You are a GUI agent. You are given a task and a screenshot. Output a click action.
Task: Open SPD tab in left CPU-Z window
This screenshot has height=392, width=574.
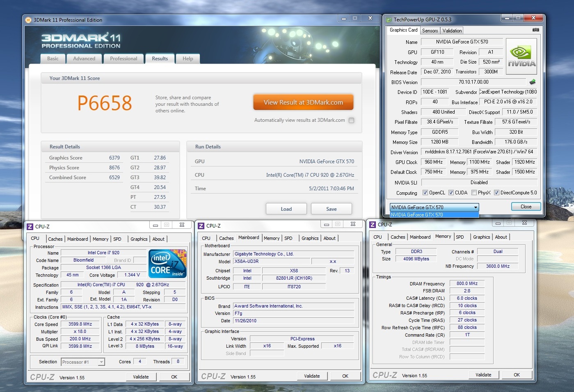[117, 239]
